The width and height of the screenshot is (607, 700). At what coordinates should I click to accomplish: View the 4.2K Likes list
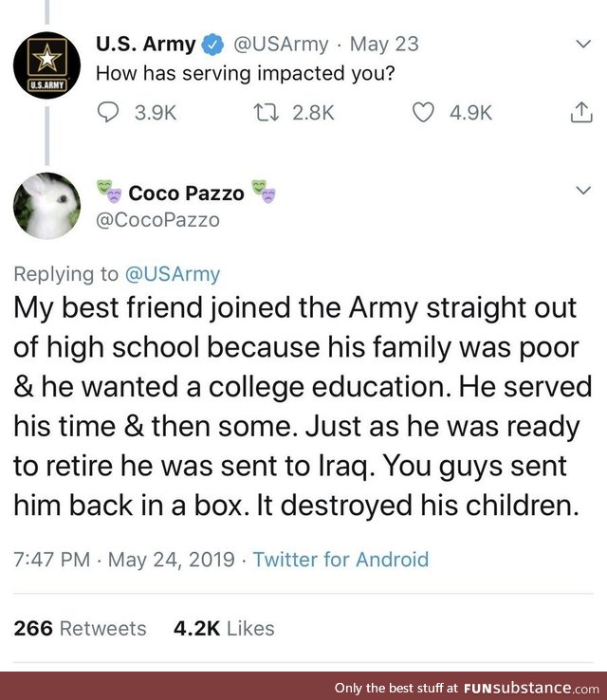click(x=224, y=628)
